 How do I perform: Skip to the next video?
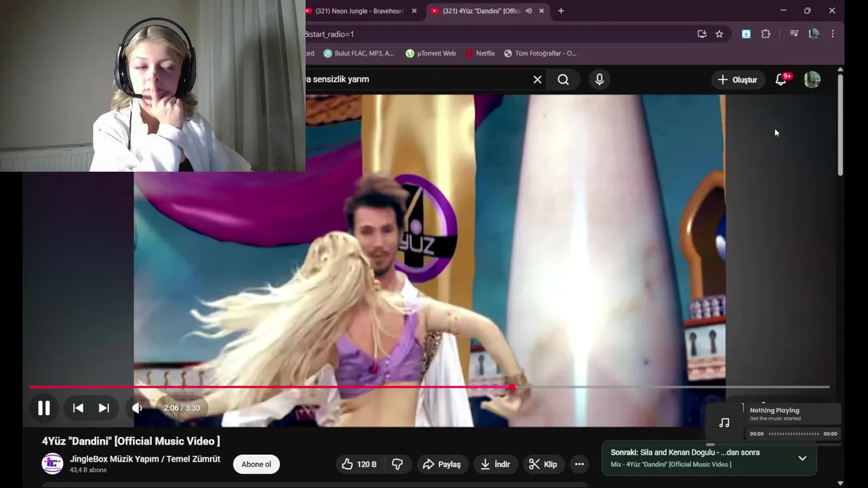pos(104,408)
